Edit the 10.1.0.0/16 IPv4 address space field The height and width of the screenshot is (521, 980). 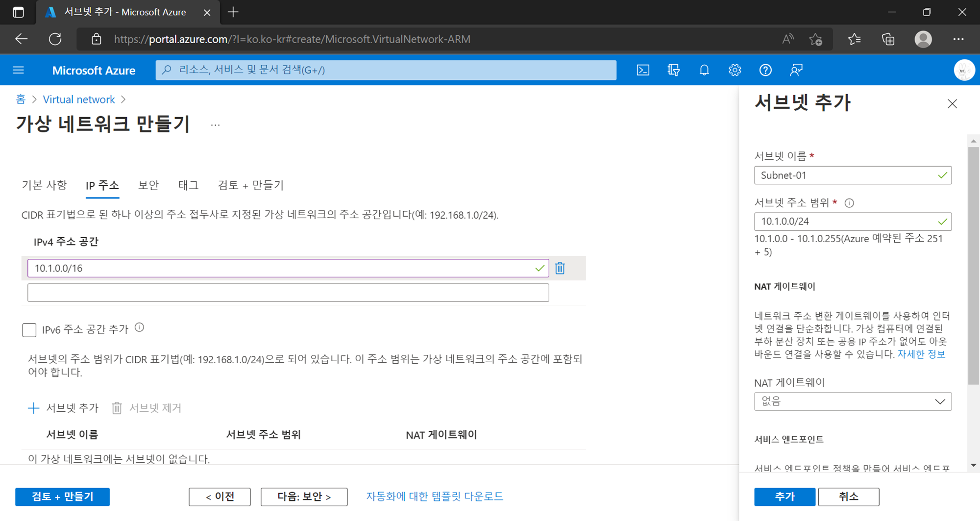coord(288,268)
